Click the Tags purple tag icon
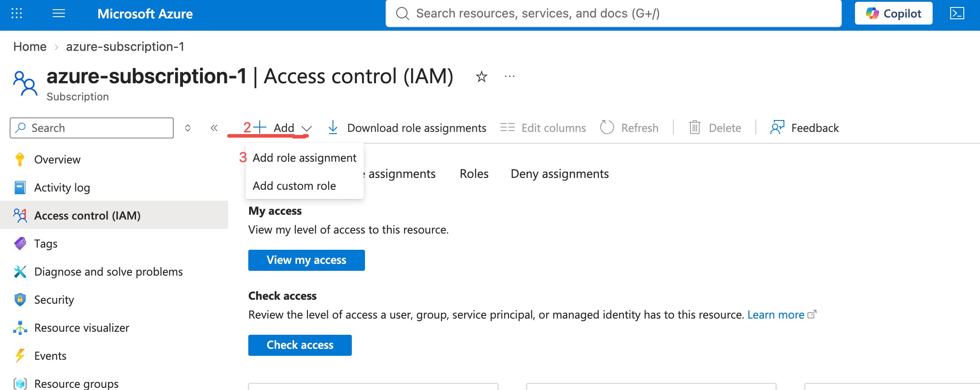Screen dimensions: 980x390 [20, 243]
